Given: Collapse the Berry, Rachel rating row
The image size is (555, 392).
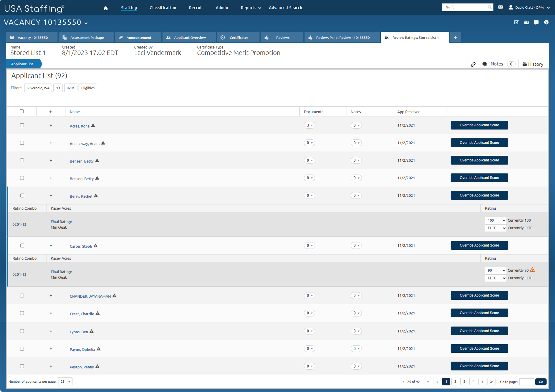Looking at the screenshot, I should [x=51, y=195].
